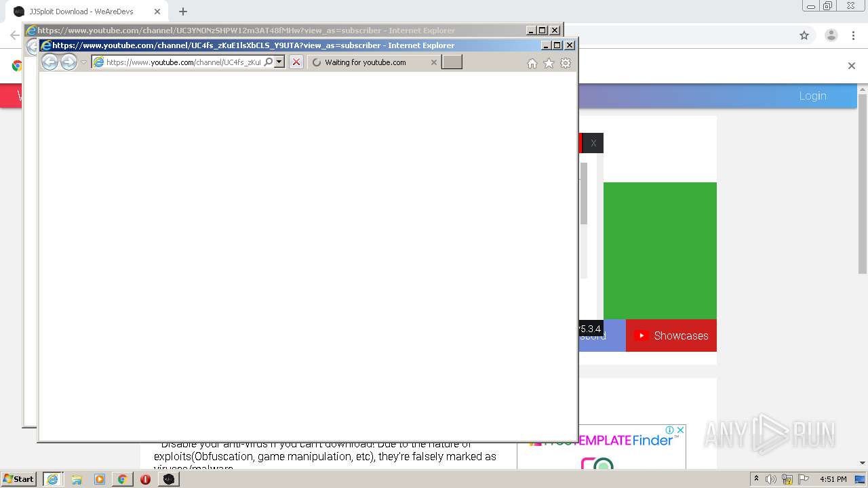The image size is (868, 488).
Task: Go back in Internet Explorer
Action: click(50, 62)
